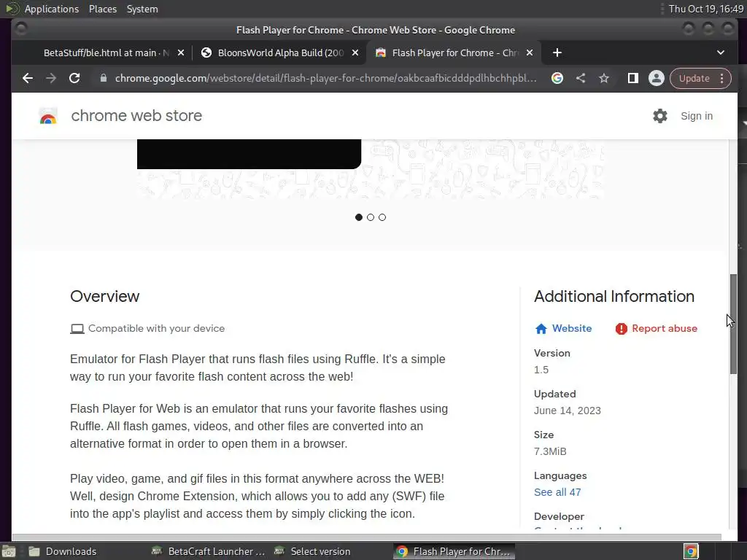Click the menu icon beside Applications
The width and height of the screenshot is (747, 560).
point(12,9)
